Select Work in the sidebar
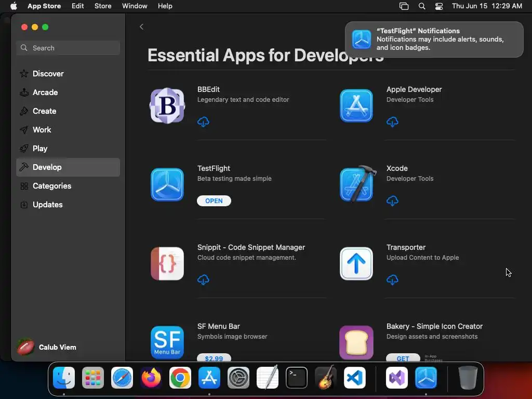The image size is (532, 399). [68, 129]
